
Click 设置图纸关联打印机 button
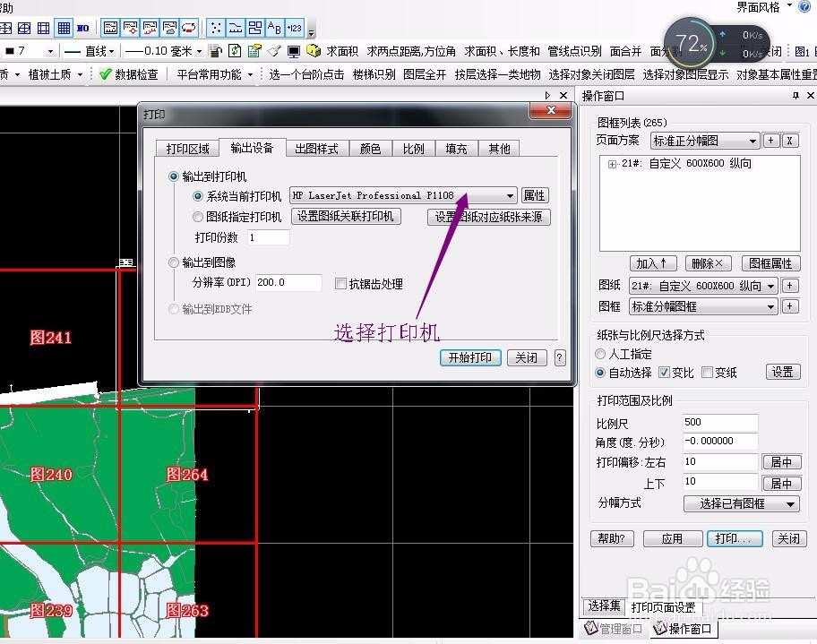[346, 216]
